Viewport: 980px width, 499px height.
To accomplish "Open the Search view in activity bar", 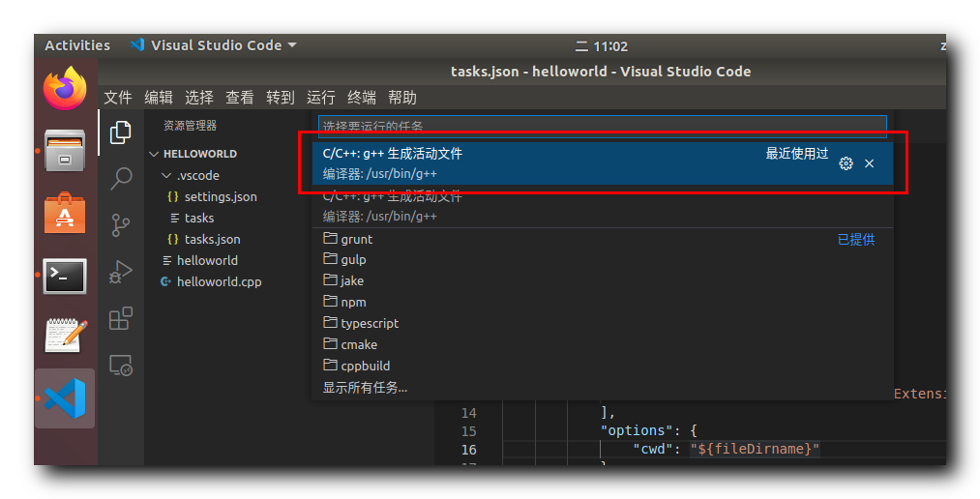I will point(121,179).
